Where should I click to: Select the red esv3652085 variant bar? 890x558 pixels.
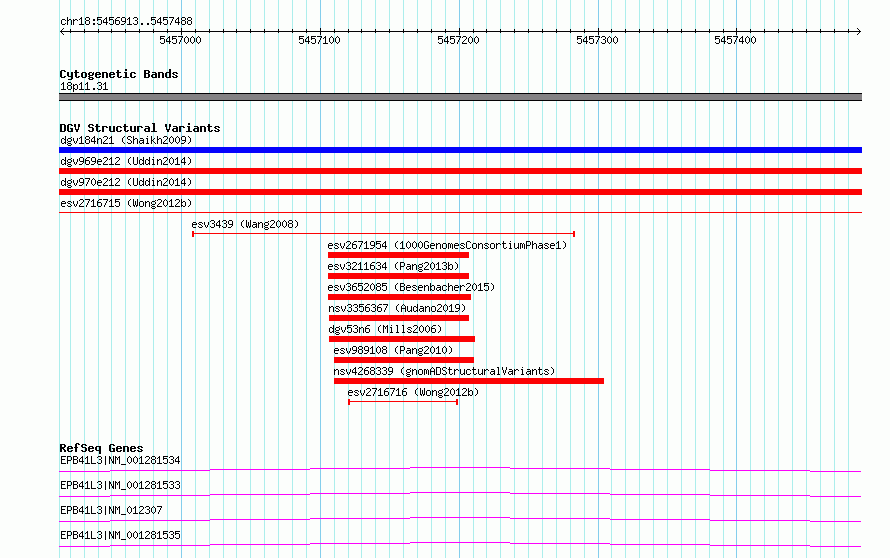tap(400, 297)
